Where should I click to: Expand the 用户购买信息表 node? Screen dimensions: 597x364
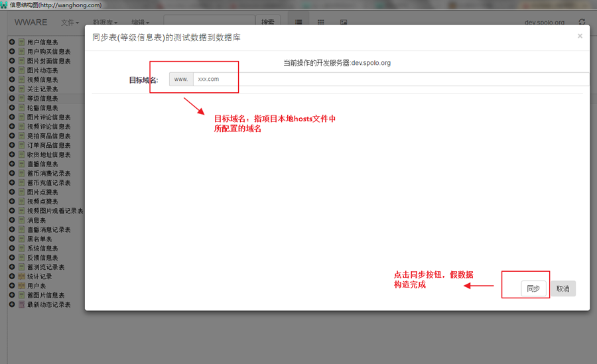(12, 52)
